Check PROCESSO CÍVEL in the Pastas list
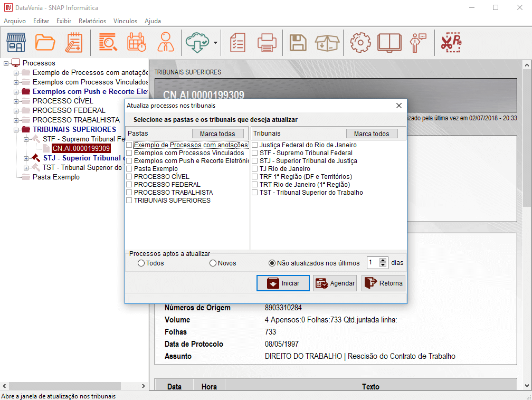 129,176
